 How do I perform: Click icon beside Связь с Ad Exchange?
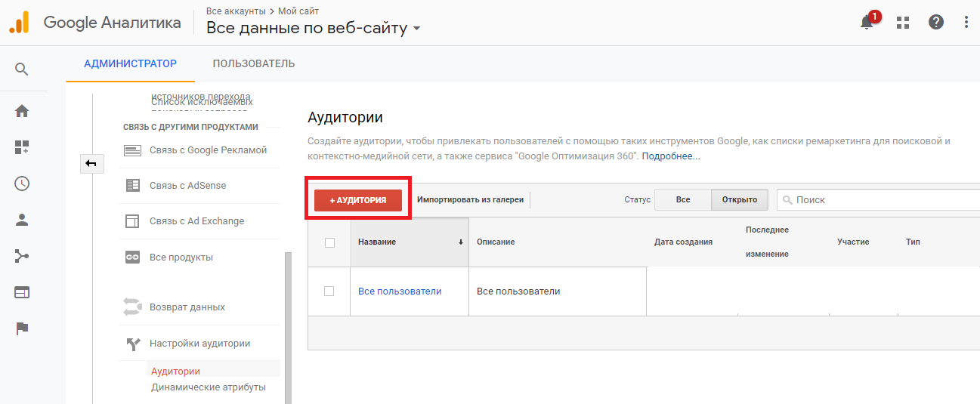[x=132, y=221]
